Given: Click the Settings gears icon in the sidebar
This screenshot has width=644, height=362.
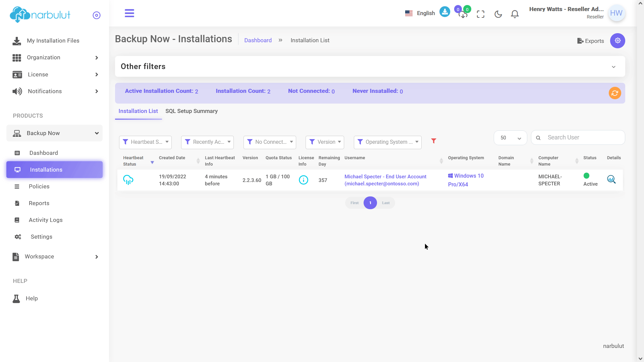Looking at the screenshot, I should click(18, 237).
